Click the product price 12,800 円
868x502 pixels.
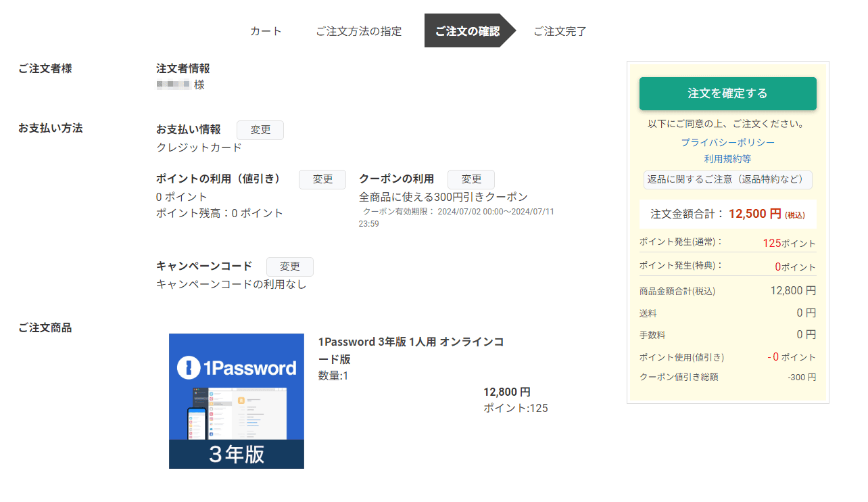[507, 392]
